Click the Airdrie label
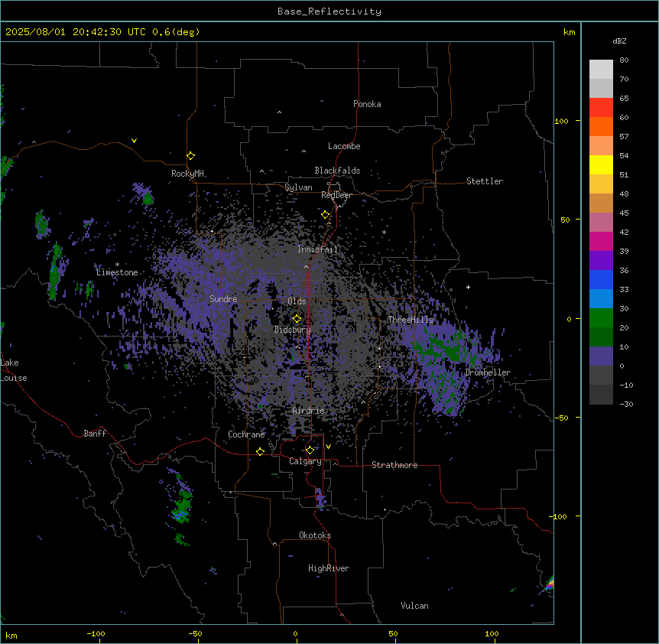The height and width of the screenshot is (644, 659). [x=309, y=411]
